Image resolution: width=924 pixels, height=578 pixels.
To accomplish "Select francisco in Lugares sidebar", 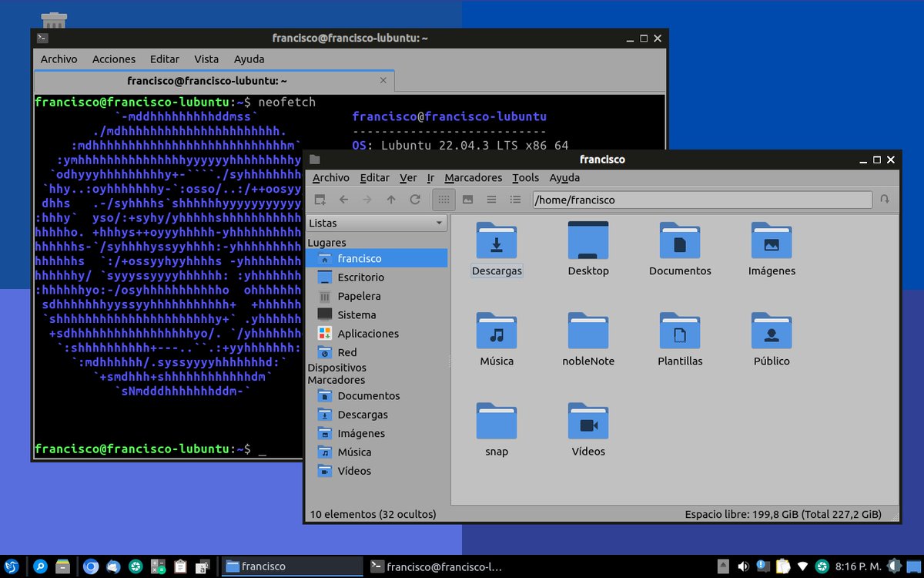I will coord(377,258).
